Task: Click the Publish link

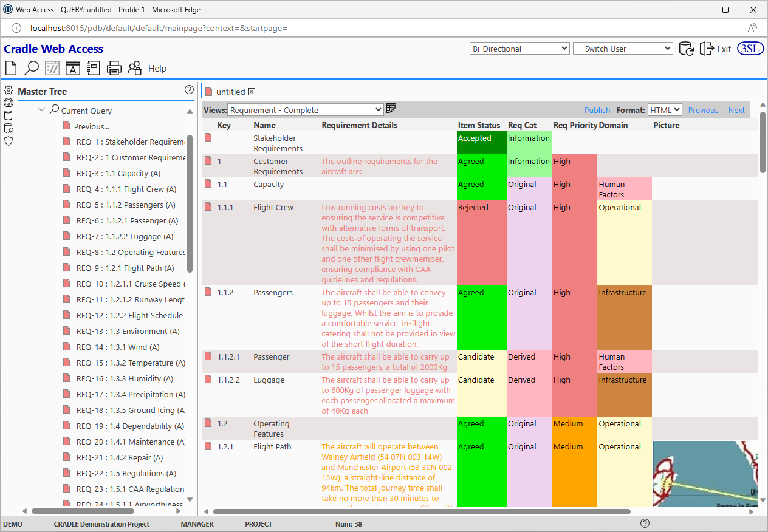Action: pos(597,110)
